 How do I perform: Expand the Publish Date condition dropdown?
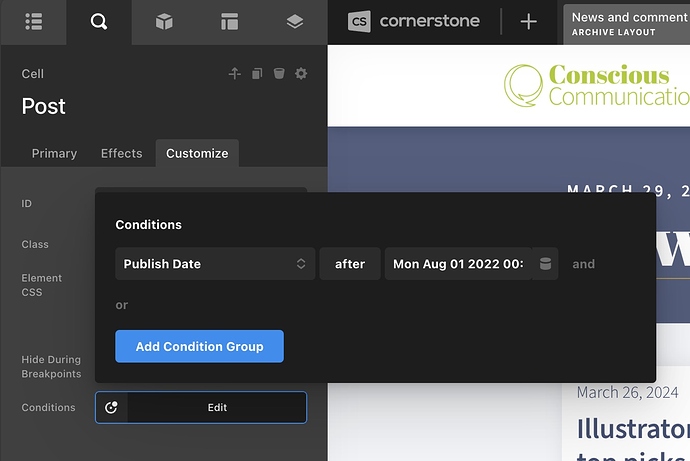215,264
